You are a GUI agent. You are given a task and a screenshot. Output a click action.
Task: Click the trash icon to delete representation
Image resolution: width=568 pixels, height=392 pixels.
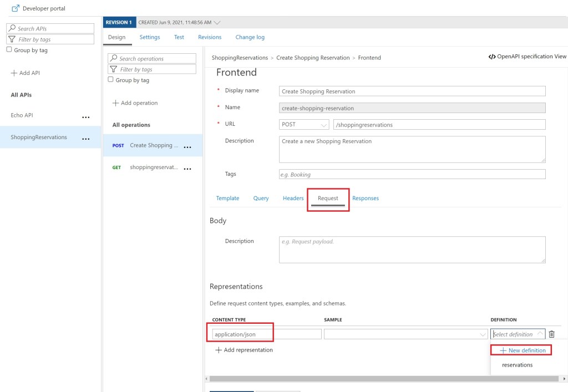point(551,334)
